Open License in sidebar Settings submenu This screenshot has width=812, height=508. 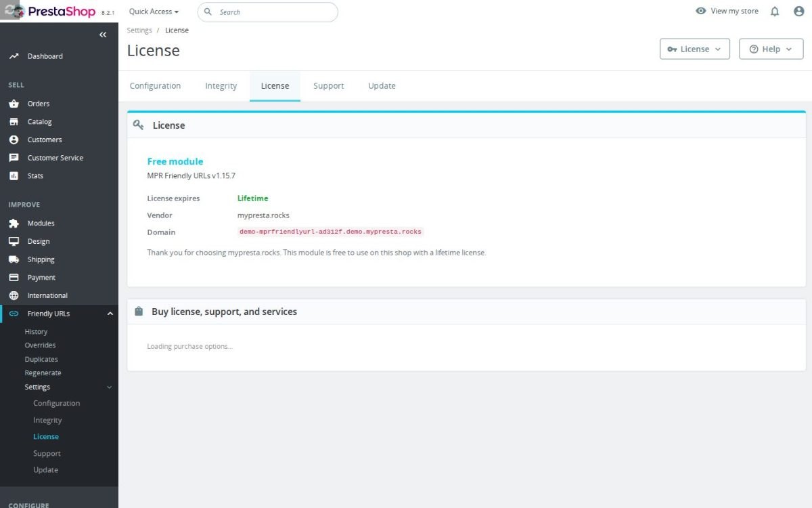46,437
